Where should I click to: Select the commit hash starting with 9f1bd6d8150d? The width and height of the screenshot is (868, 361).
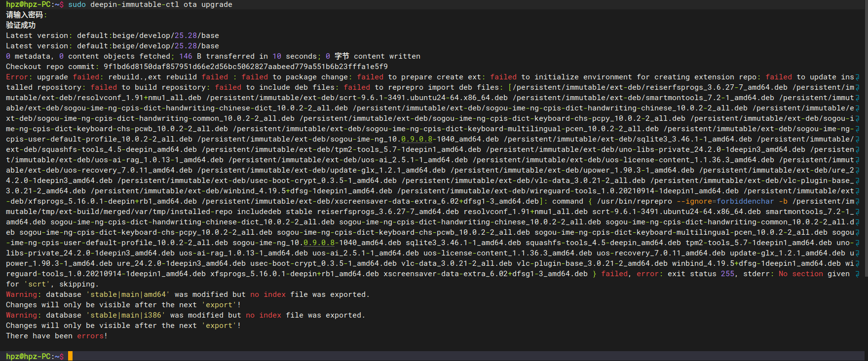pyautogui.click(x=246, y=67)
